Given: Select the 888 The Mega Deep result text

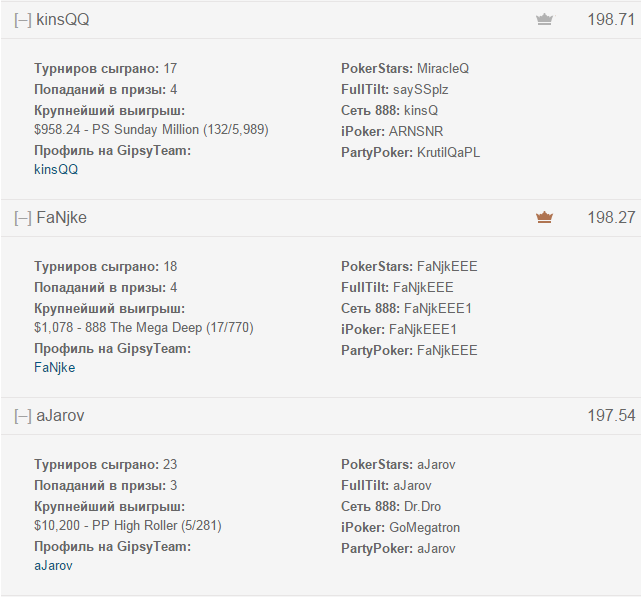Looking at the screenshot, I should click(x=144, y=328).
